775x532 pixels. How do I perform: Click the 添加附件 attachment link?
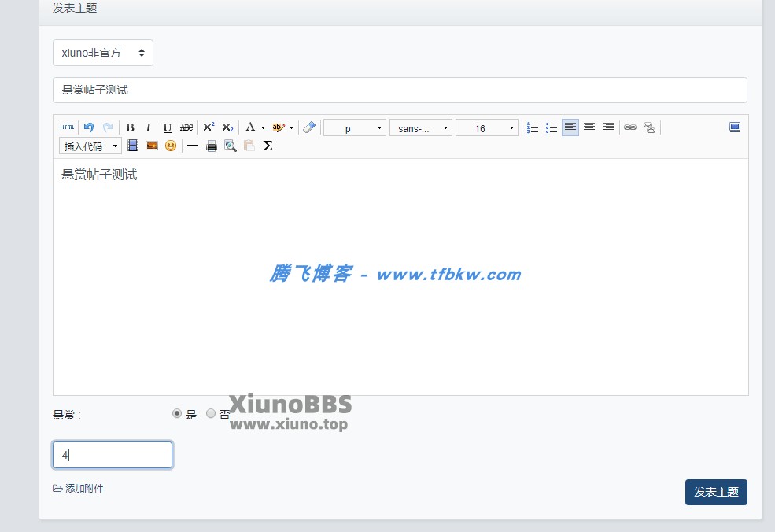coord(79,488)
